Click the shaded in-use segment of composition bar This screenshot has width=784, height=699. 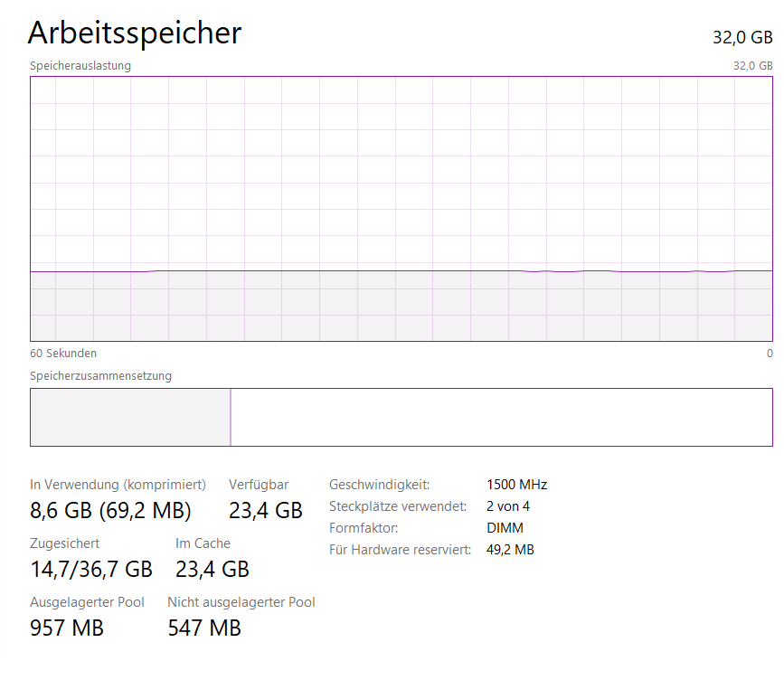point(130,417)
